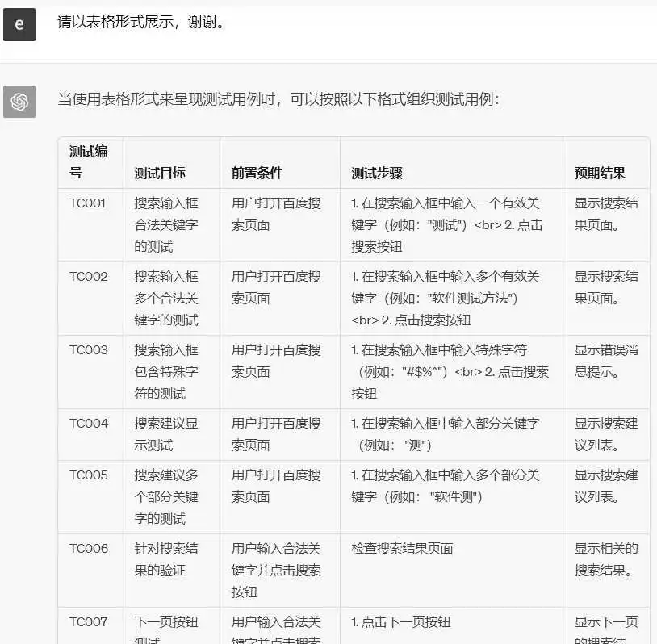Click the '测试目标' column header
657x644 pixels.
click(160, 173)
